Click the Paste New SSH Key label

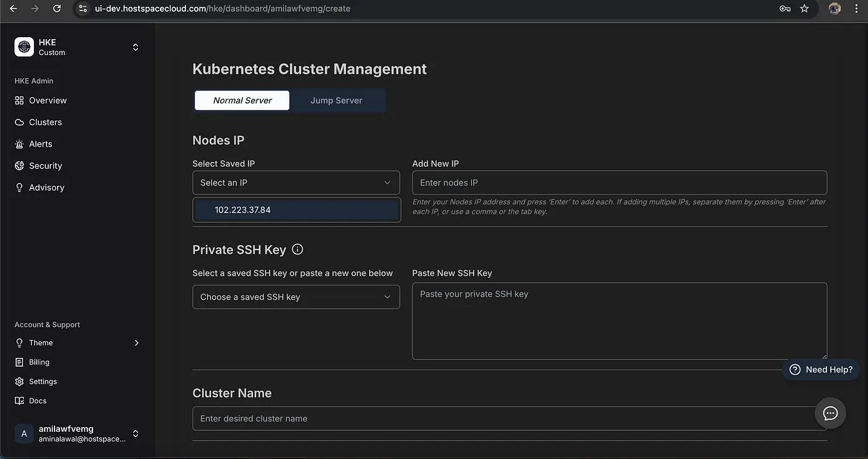coord(452,273)
